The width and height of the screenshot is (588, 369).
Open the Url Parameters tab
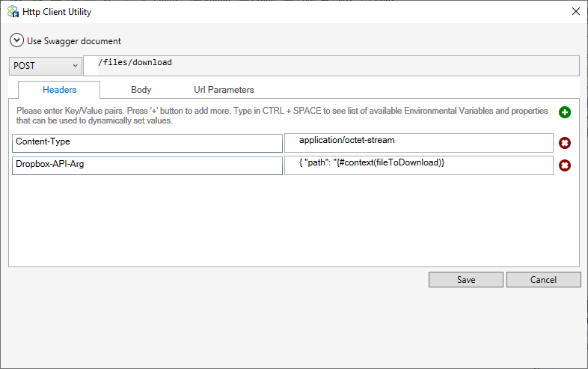pos(224,90)
